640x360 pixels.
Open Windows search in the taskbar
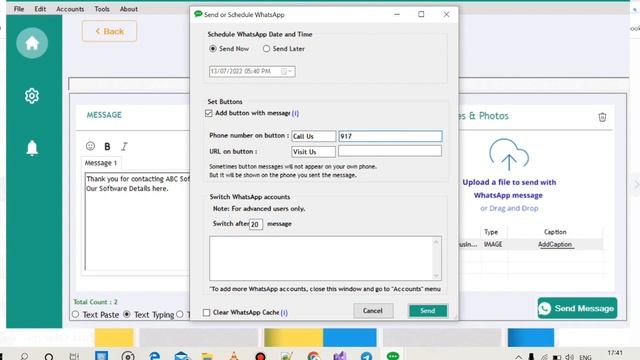point(24,356)
